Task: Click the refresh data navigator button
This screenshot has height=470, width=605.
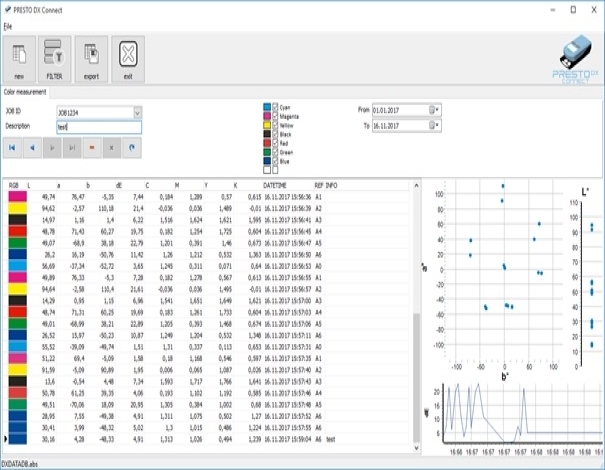Action: [132, 148]
